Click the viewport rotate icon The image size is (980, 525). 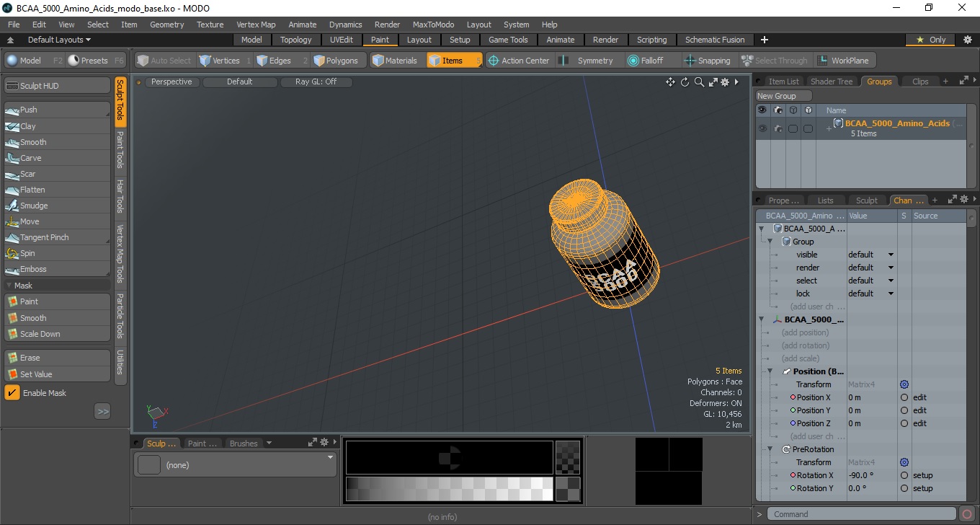[685, 82]
